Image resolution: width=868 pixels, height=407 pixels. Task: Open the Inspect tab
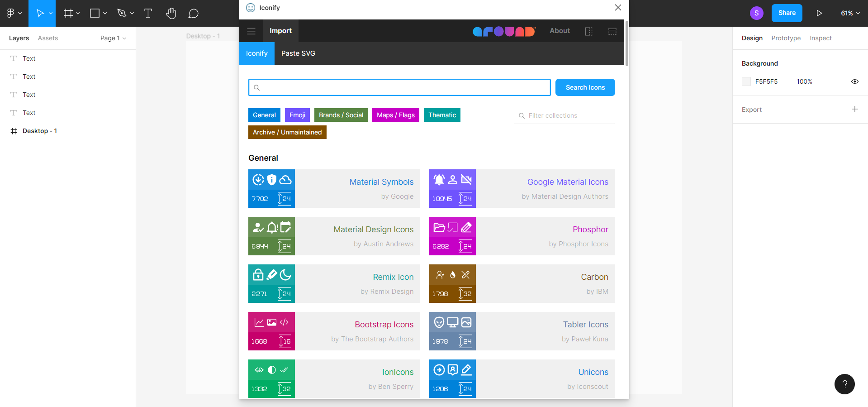[x=821, y=38]
